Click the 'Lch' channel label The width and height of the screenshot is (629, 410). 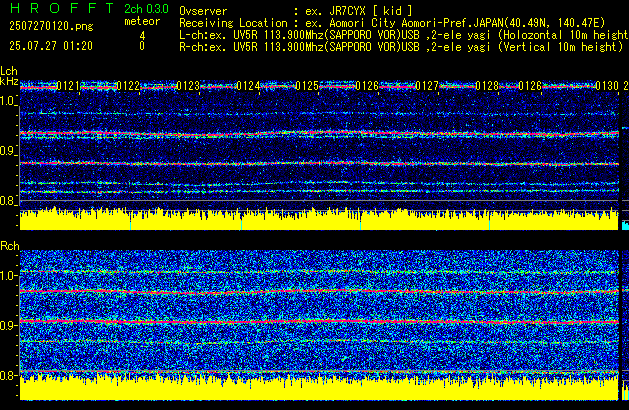pyautogui.click(x=9, y=71)
